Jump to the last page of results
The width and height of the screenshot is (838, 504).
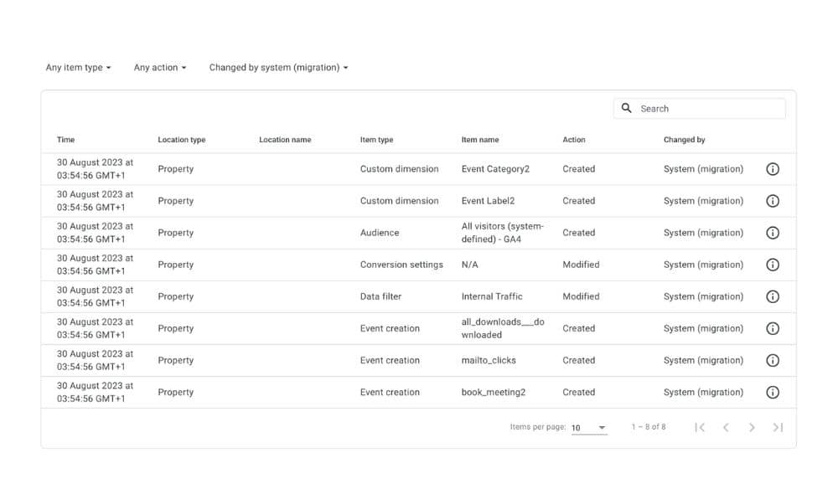click(x=778, y=427)
